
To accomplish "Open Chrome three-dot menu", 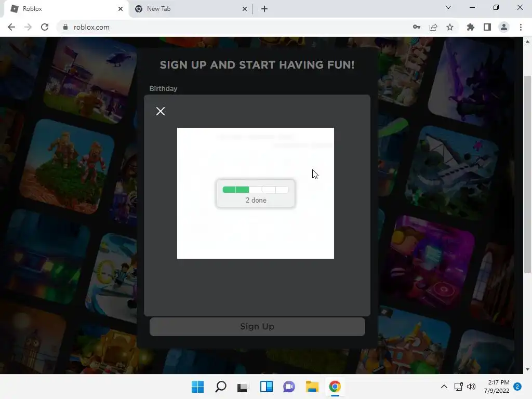I will click(x=521, y=27).
